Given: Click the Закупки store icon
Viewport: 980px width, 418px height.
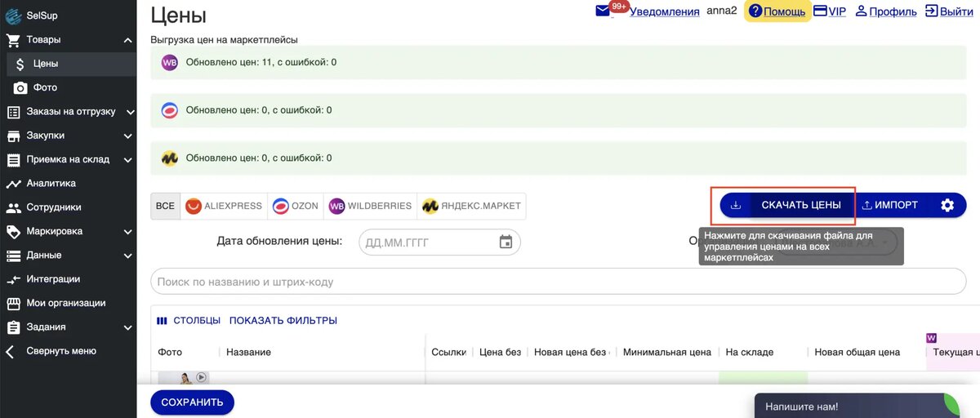Looking at the screenshot, I should pos(13,136).
